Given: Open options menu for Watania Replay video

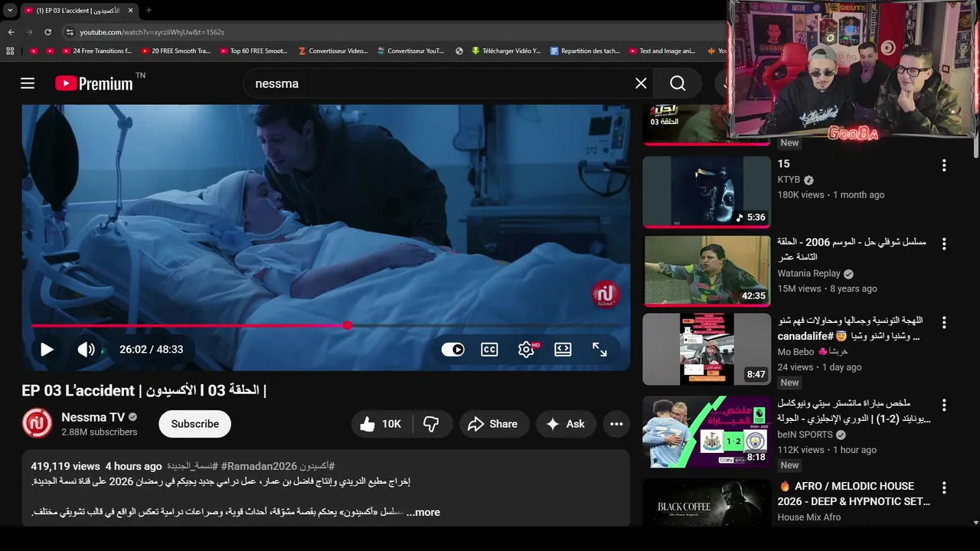Looking at the screenshot, I should click(944, 244).
